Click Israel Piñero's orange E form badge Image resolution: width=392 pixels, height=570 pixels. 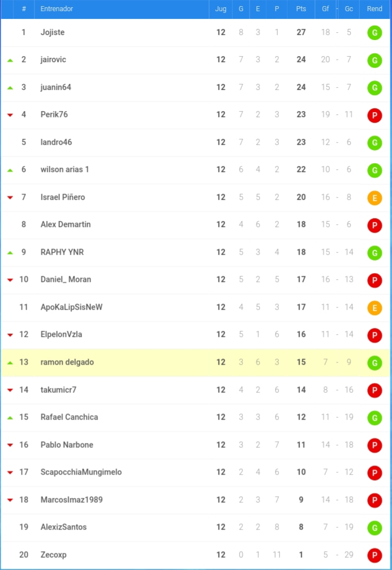click(375, 198)
